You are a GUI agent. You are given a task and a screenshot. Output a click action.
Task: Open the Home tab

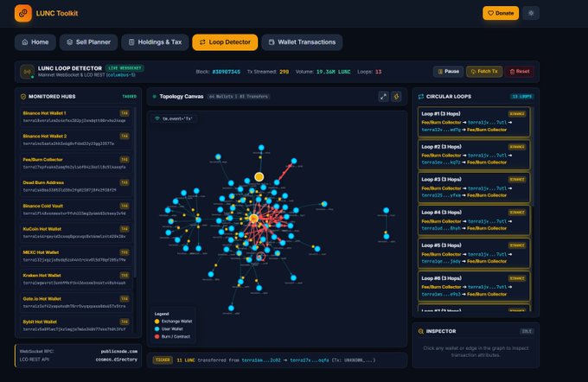tap(35, 42)
